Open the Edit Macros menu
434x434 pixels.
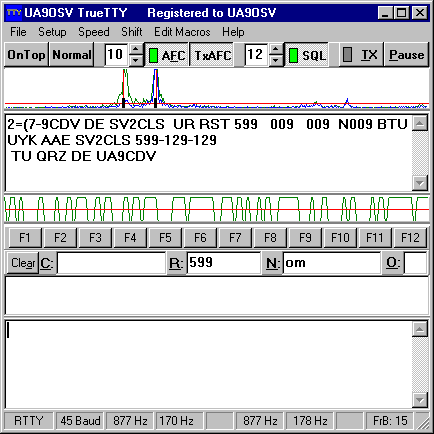(x=182, y=32)
